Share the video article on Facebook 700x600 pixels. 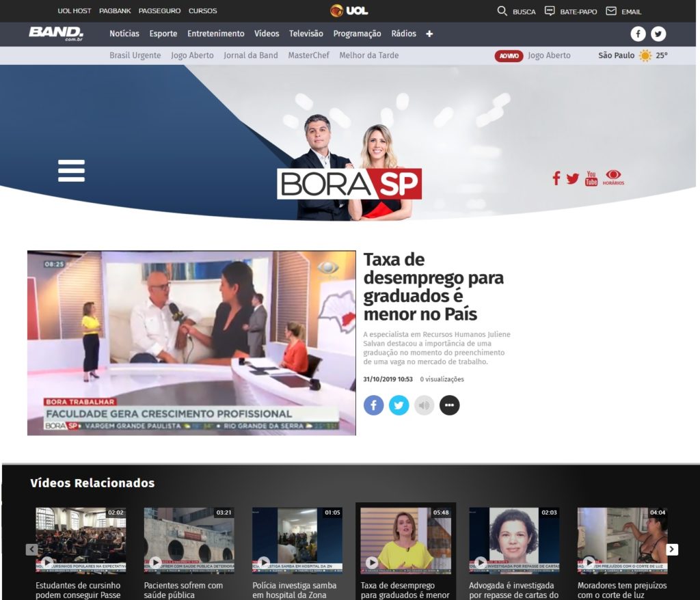point(374,405)
